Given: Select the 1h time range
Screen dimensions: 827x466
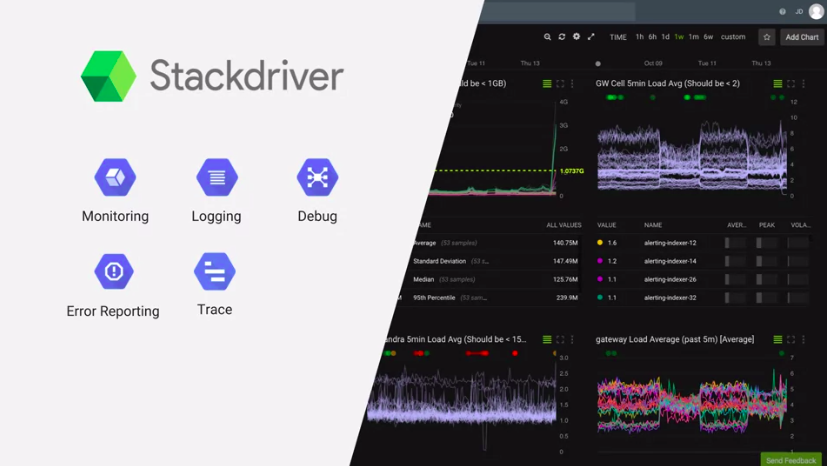Looking at the screenshot, I should pos(639,37).
